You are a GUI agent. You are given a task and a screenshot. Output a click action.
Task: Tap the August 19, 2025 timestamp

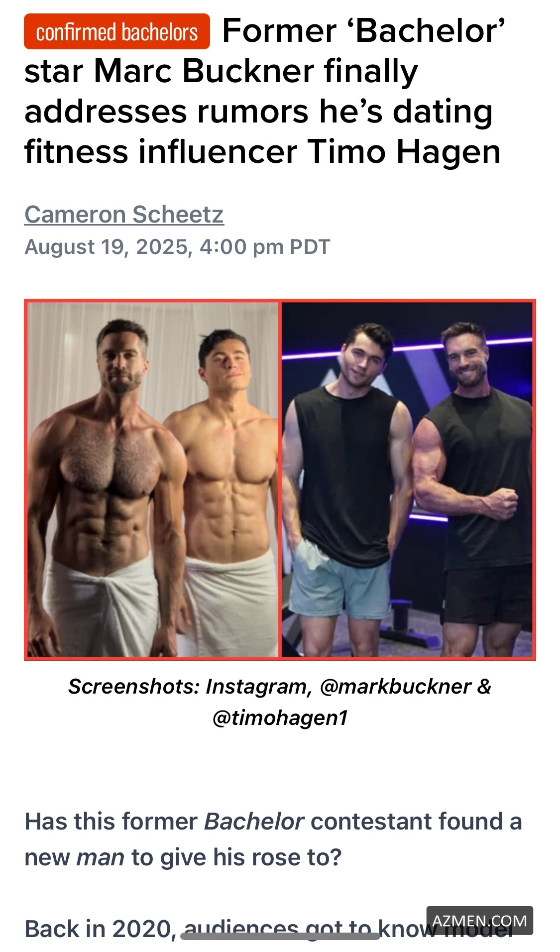coord(177,247)
